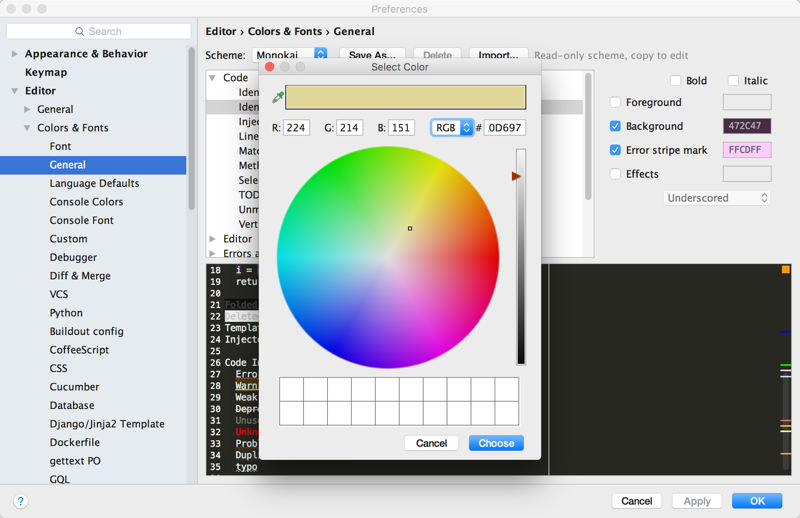800x518 pixels.
Task: Enable the Bold checkbox
Action: click(675, 81)
